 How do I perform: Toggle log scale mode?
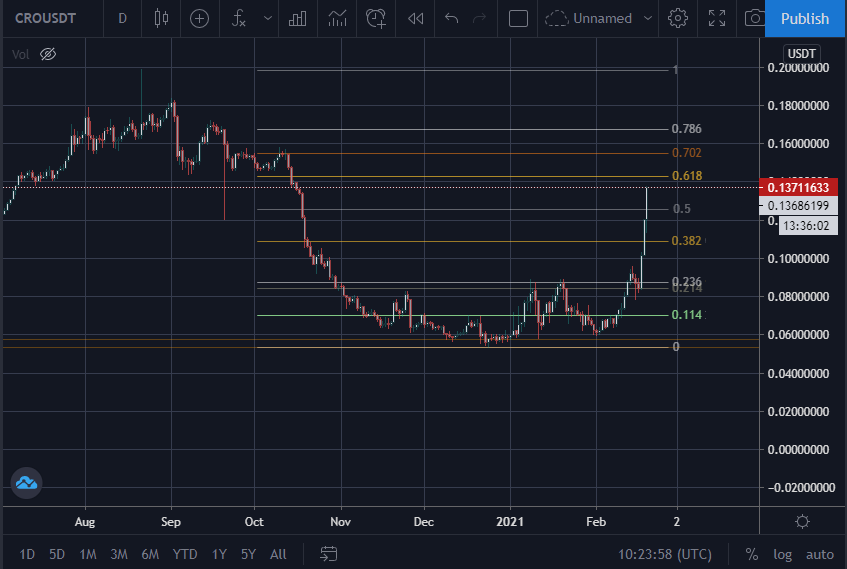coord(782,554)
